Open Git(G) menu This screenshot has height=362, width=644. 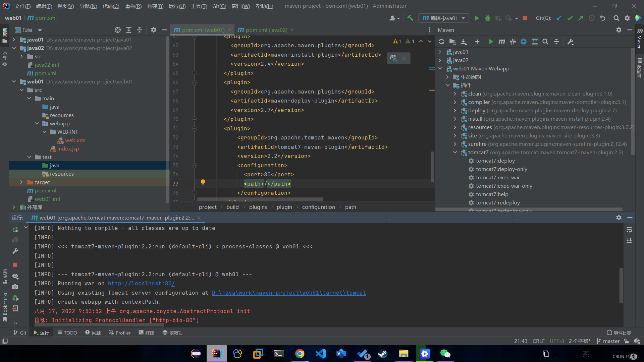[219, 6]
